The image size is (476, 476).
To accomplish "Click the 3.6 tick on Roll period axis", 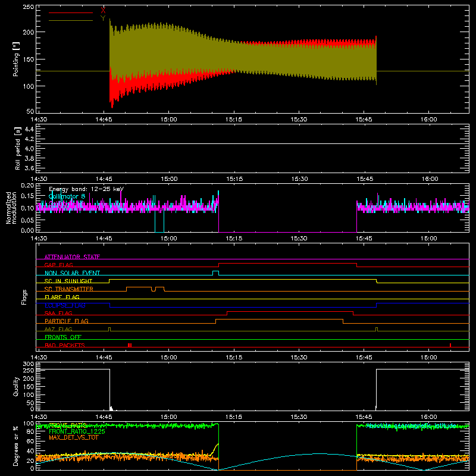I will tap(29, 168).
